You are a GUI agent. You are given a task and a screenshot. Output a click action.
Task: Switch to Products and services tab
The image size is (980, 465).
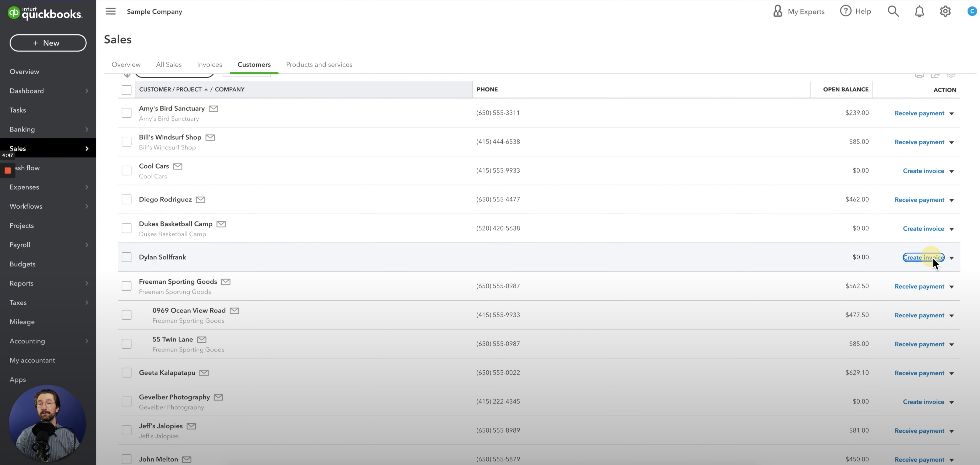coord(319,65)
